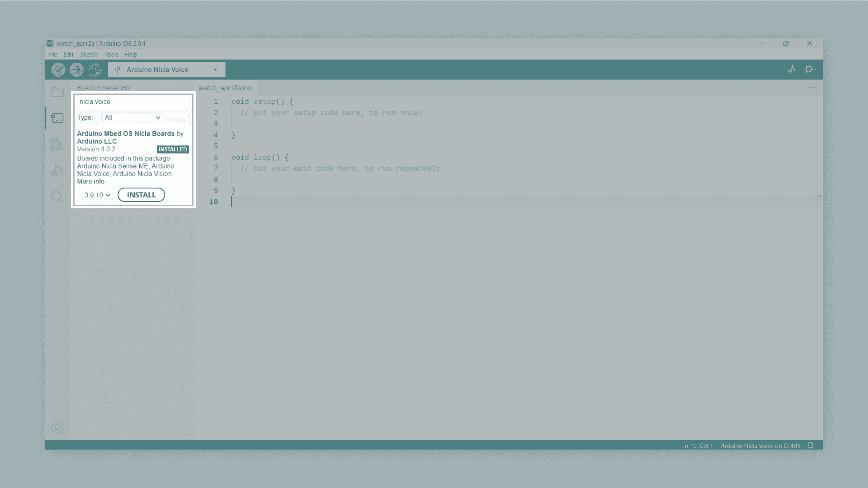Open the Sketch menu
The width and height of the screenshot is (868, 488).
click(89, 55)
